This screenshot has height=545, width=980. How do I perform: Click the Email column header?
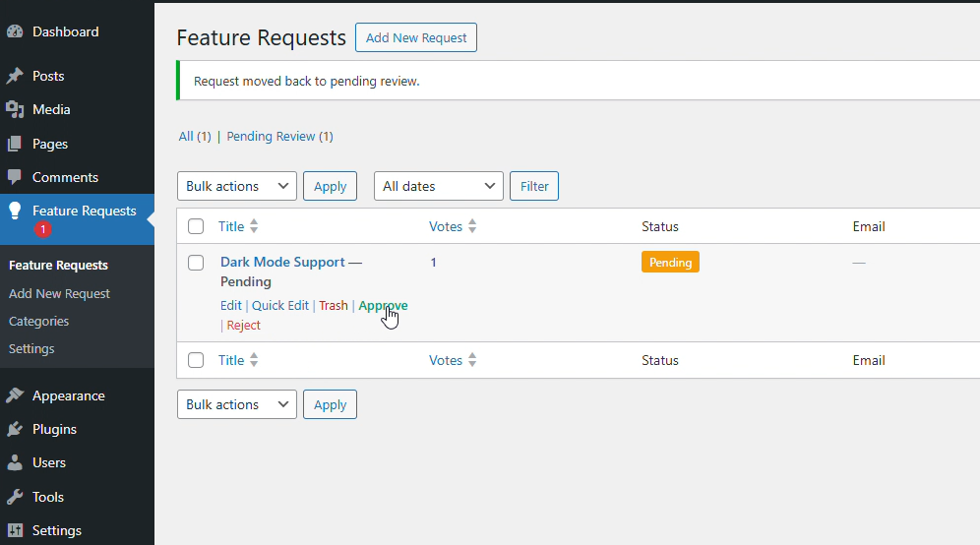click(x=869, y=226)
